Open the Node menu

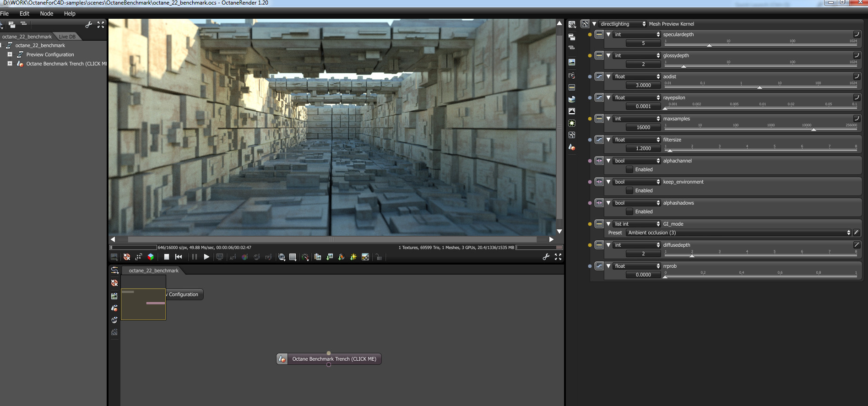(x=47, y=14)
